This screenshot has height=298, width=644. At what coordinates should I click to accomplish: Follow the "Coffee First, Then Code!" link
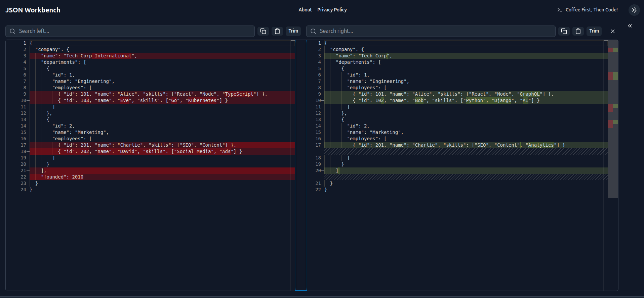click(588, 10)
